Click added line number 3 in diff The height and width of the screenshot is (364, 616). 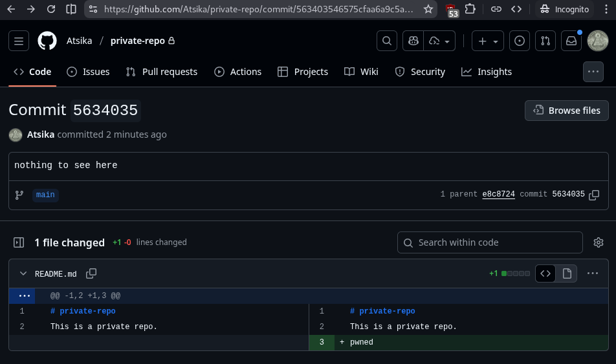(x=322, y=342)
